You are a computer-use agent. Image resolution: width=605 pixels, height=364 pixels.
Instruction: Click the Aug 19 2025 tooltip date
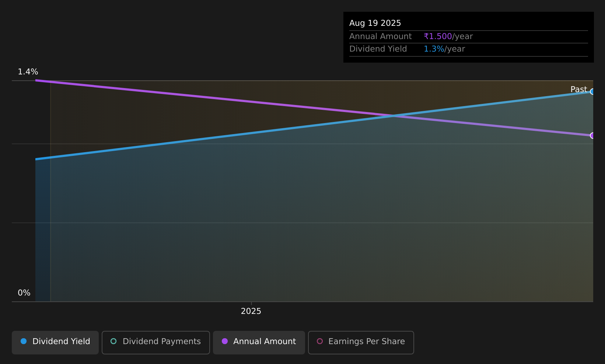click(375, 23)
